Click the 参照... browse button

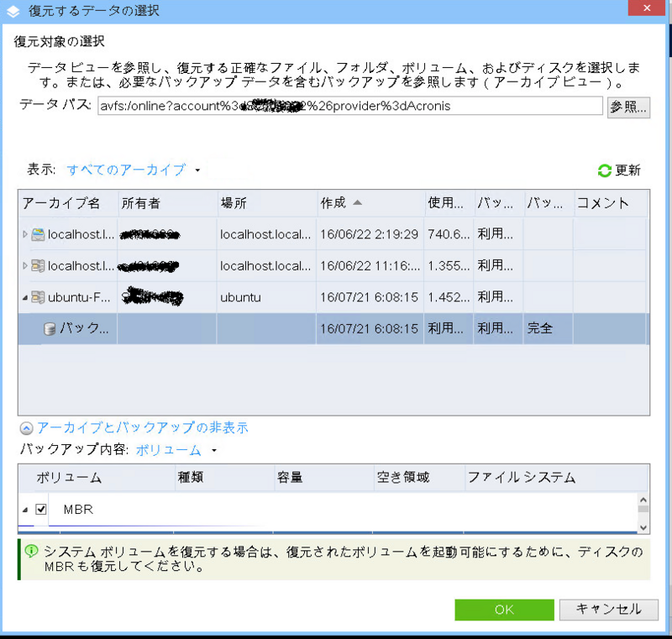point(628,107)
